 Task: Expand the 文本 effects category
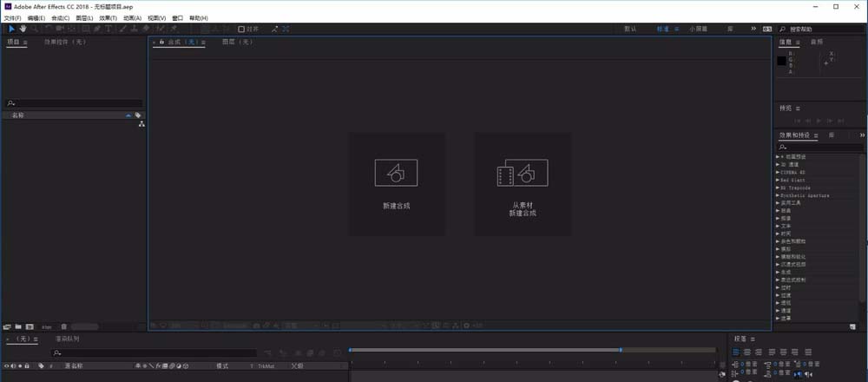pyautogui.click(x=777, y=226)
